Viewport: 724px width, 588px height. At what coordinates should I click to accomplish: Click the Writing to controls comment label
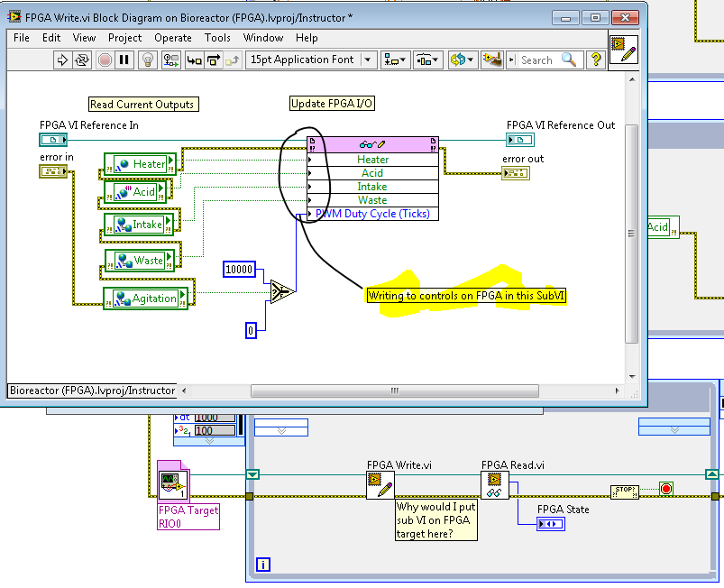point(466,296)
